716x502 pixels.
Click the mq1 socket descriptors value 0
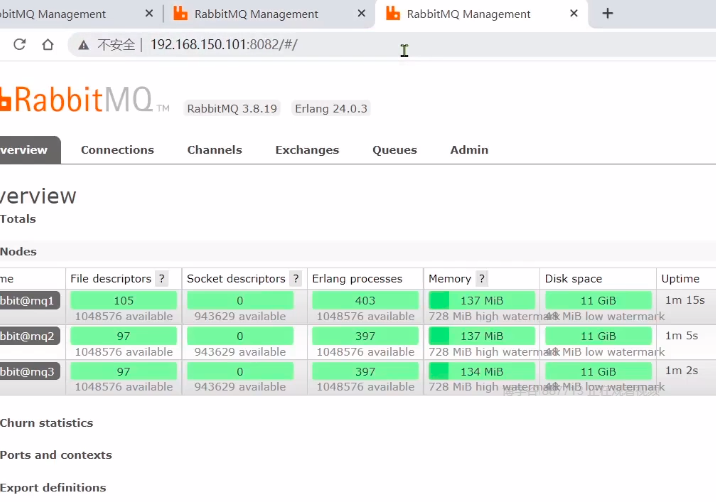[240, 301]
